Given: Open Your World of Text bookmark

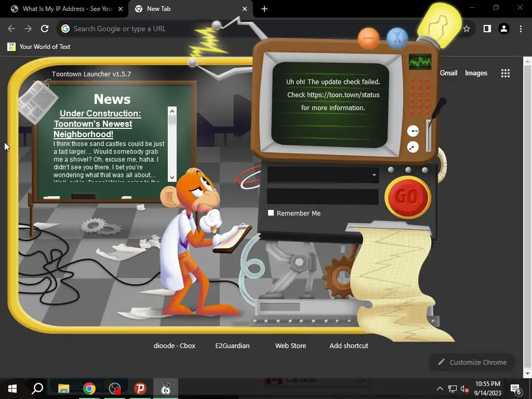Looking at the screenshot, I should 38,47.
